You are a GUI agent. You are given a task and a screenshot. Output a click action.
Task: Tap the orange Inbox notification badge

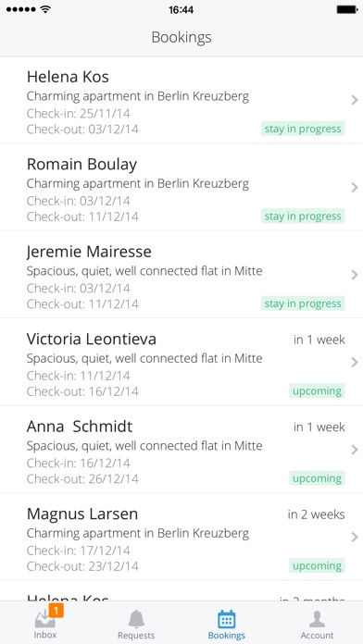click(56, 611)
